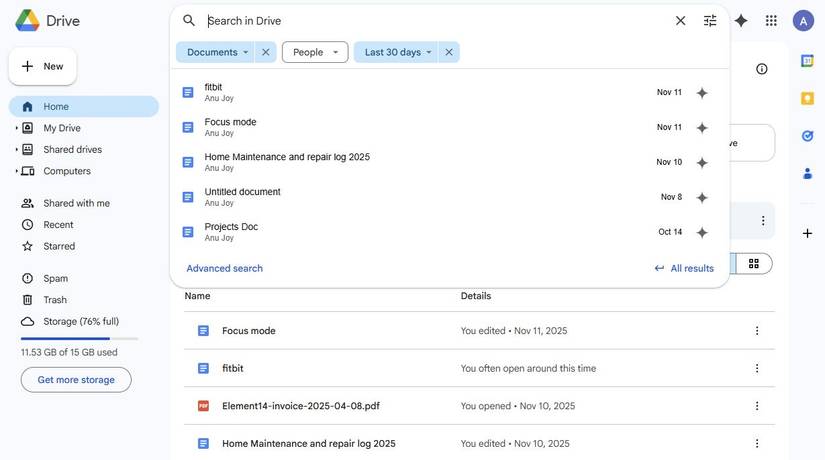Click the storage usage progress bar
The image size is (825, 460).
point(79,338)
